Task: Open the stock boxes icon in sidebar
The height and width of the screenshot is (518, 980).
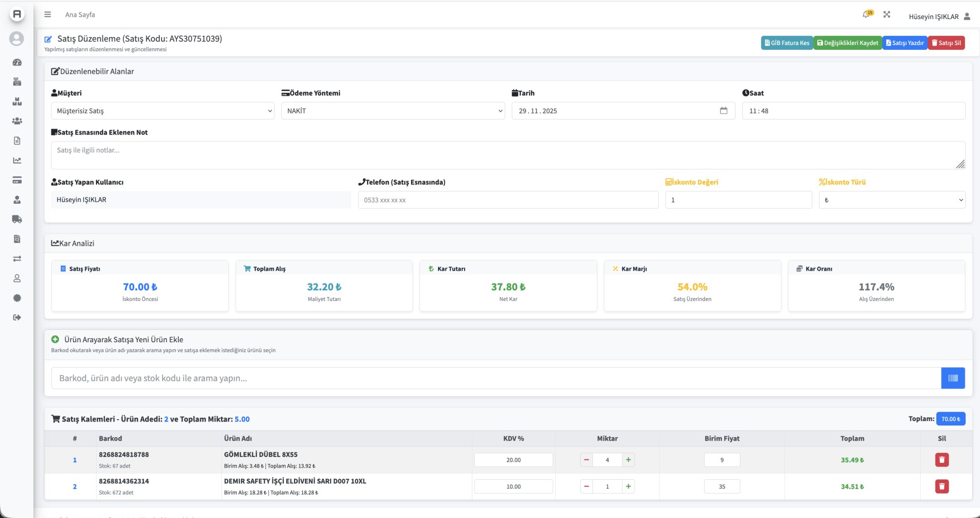Action: click(17, 101)
